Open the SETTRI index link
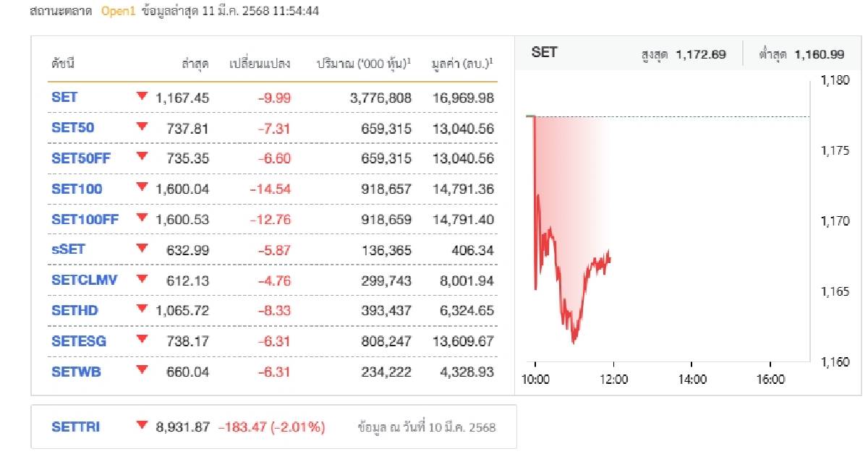Screen dimensions: 868x454 76,427
